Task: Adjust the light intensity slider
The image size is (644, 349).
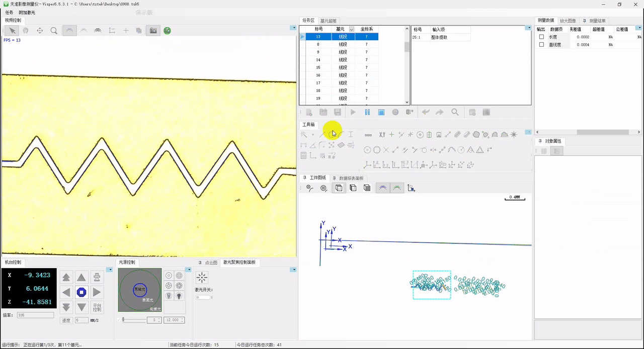Action: (x=134, y=320)
